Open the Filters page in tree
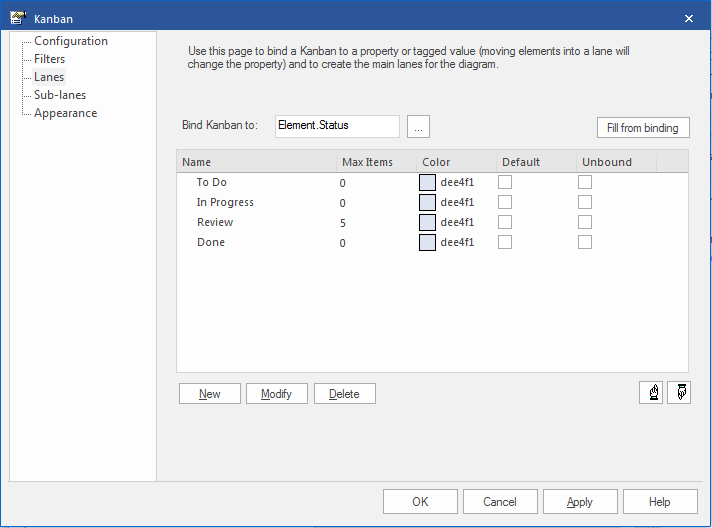The width and height of the screenshot is (712, 528). point(50,59)
